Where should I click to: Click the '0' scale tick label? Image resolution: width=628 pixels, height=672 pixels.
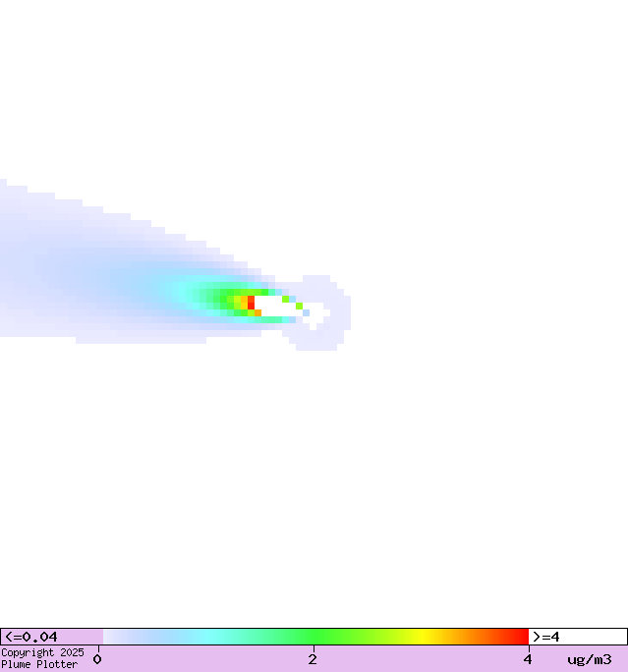(97, 659)
